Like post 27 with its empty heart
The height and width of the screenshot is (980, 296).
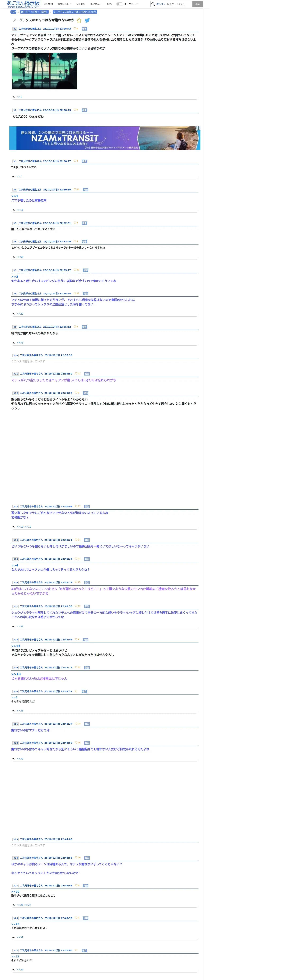click(76, 950)
